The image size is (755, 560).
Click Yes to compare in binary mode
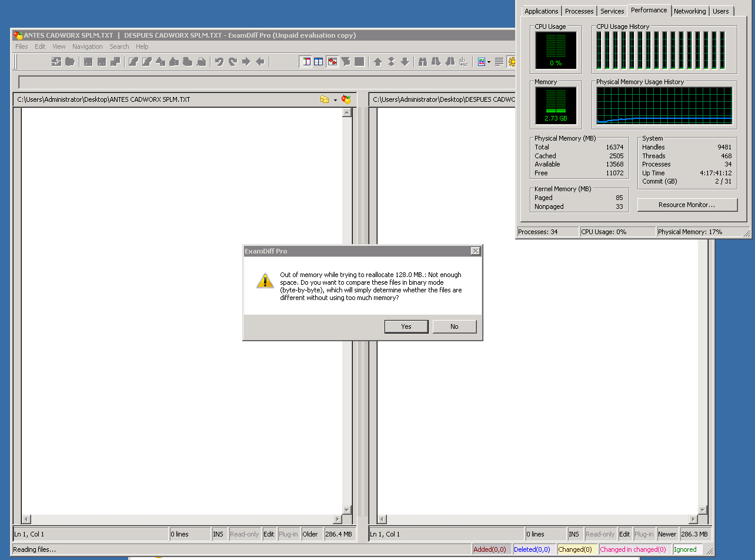406,326
